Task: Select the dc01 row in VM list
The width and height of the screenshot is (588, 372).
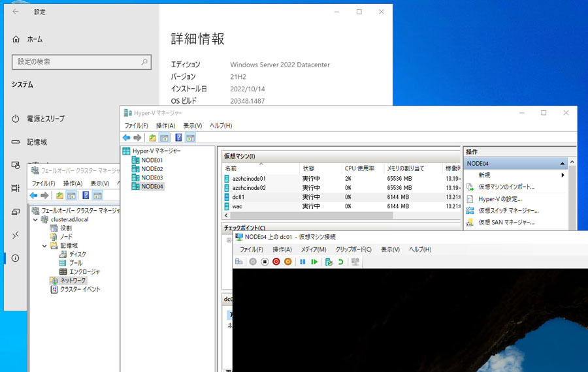Action: [x=341, y=197]
